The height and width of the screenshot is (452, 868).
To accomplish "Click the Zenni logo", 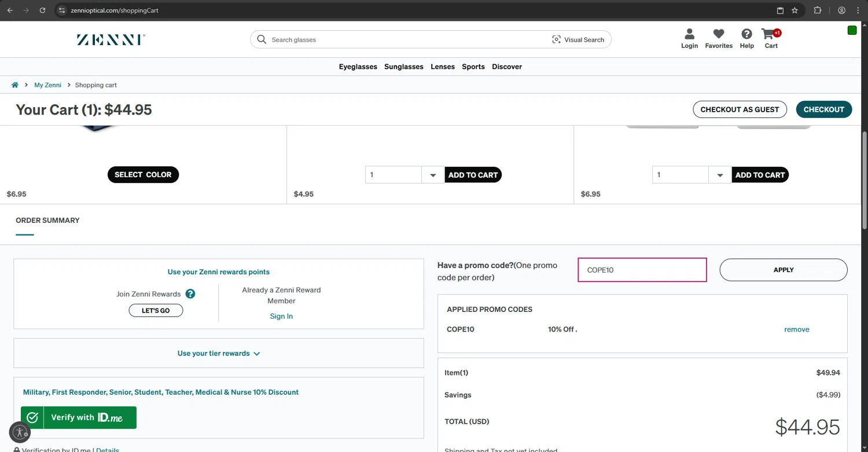I will coord(111,39).
